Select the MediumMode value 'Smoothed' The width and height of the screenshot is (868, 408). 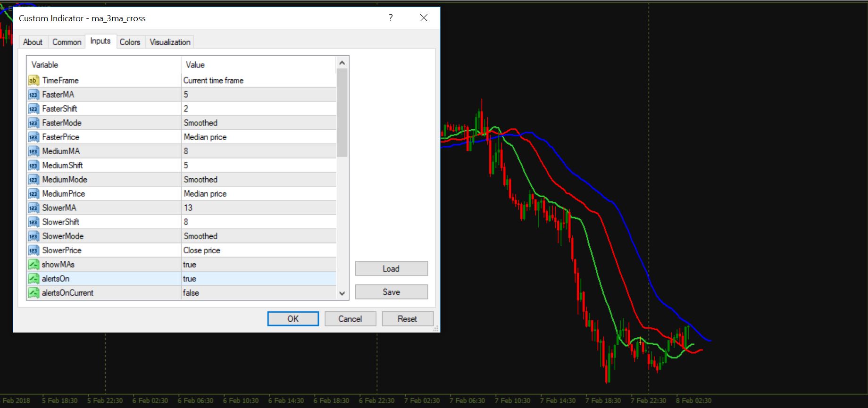tap(200, 179)
